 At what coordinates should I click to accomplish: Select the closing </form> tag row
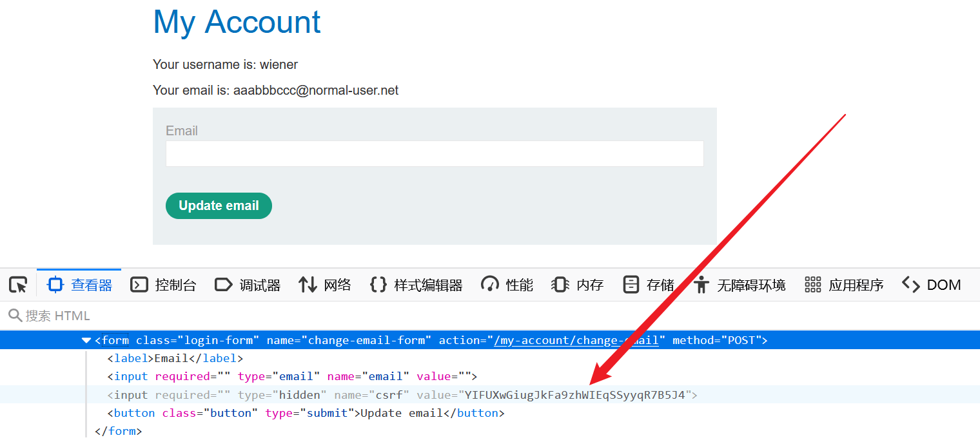pyautogui.click(x=490, y=431)
